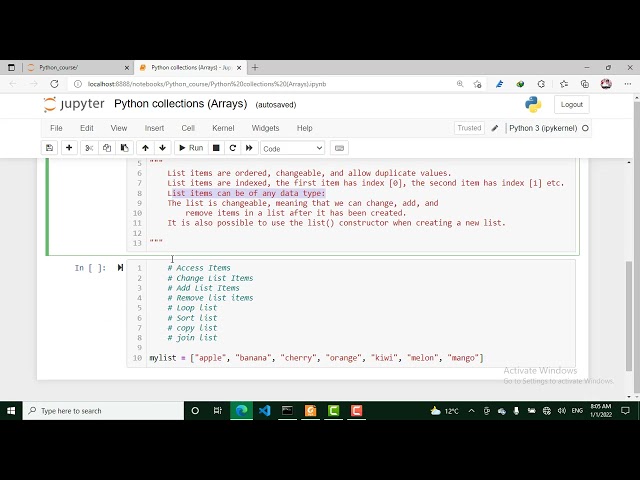Viewport: 640px width, 480px height.
Task: Click the Type here to search box
Action: click(x=104, y=411)
